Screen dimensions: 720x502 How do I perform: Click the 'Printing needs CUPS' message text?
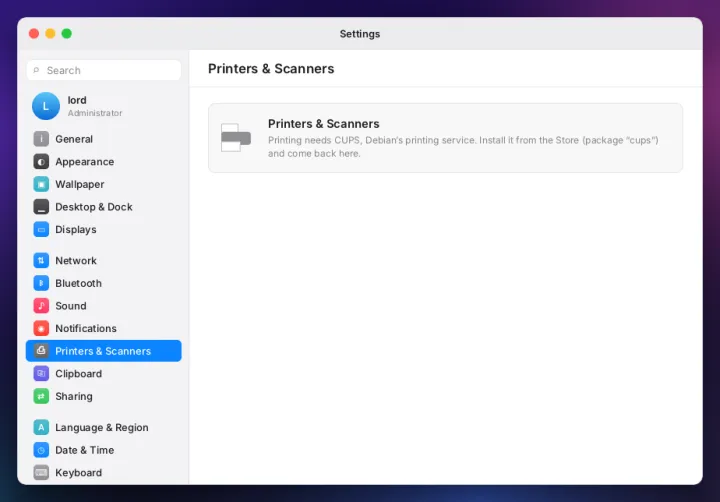pos(463,147)
